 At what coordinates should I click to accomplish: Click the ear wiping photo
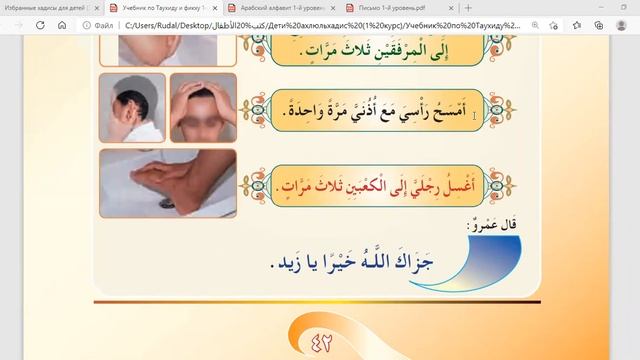coord(132,108)
